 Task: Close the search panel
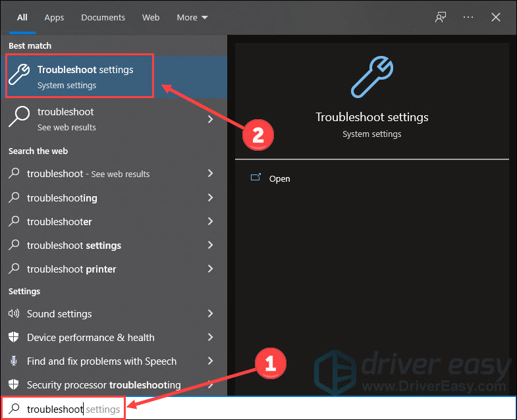pyautogui.click(x=496, y=17)
